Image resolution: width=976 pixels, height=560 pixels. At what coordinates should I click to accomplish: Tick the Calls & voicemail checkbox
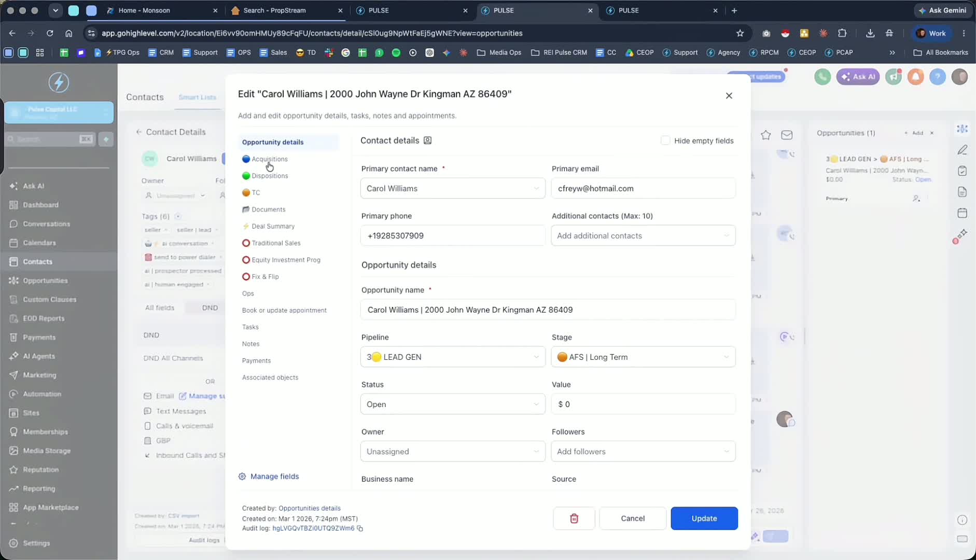pyautogui.click(x=148, y=426)
